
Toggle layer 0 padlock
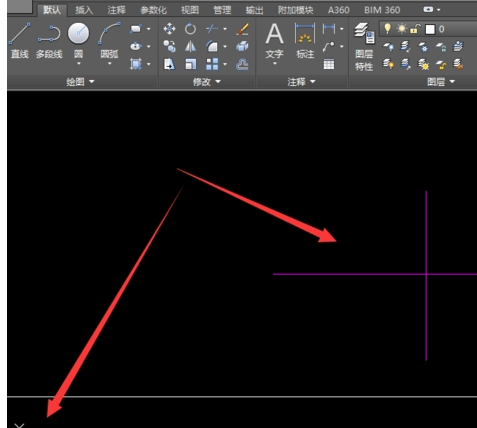pos(415,29)
